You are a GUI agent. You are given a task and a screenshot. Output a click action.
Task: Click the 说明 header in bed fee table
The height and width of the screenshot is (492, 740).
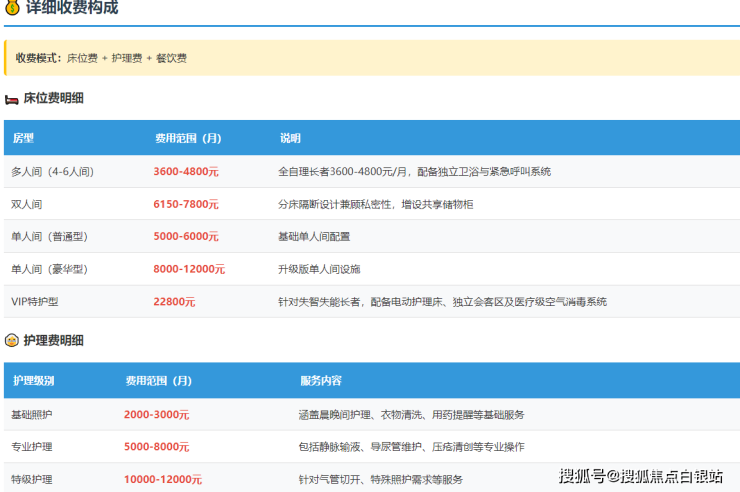pos(290,138)
